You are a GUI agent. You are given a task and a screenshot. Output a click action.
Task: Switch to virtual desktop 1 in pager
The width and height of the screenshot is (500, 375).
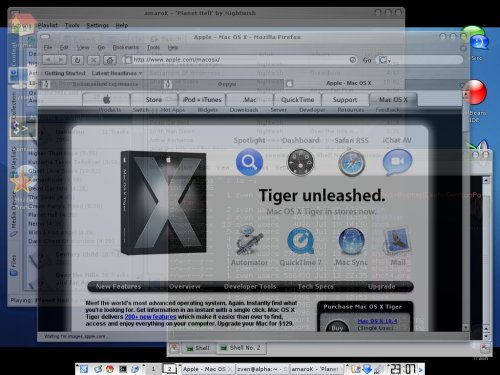click(x=153, y=369)
